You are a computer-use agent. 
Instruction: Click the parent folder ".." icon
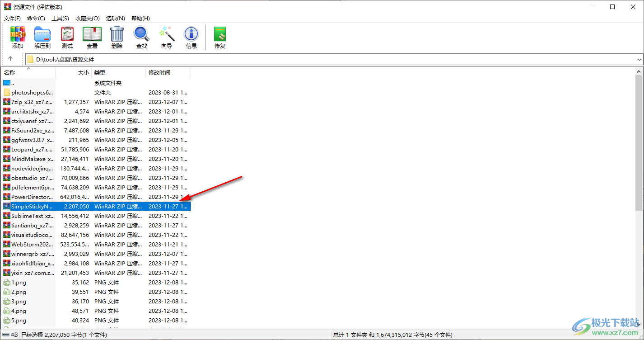7,83
